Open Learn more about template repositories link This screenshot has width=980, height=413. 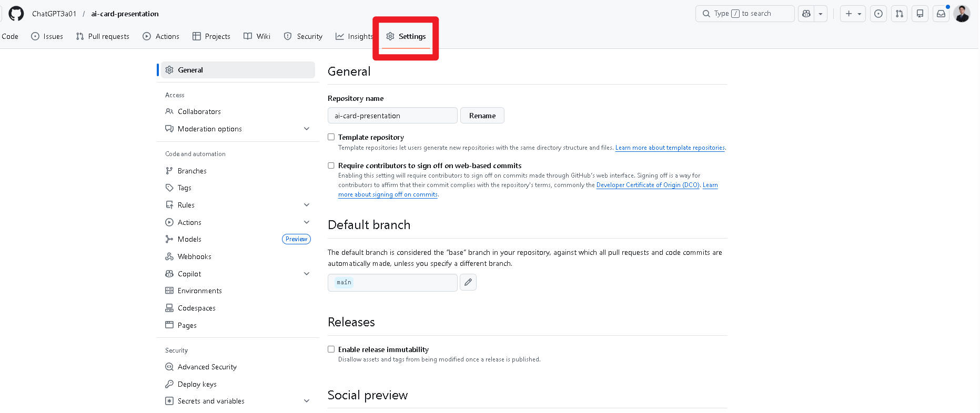(670, 148)
